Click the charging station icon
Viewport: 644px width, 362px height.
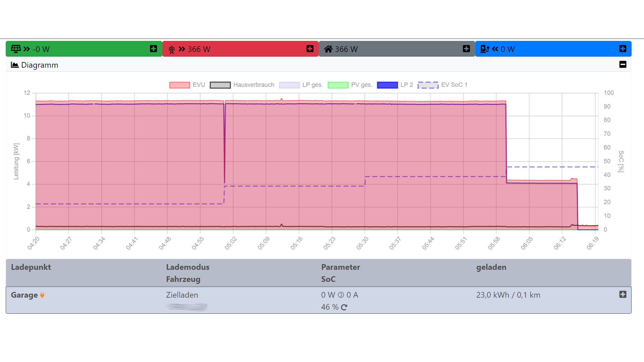pyautogui.click(x=484, y=49)
